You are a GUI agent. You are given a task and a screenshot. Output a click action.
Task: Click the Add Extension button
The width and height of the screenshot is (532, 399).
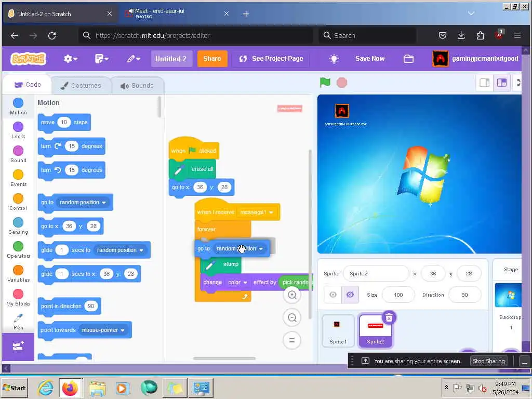(18, 347)
